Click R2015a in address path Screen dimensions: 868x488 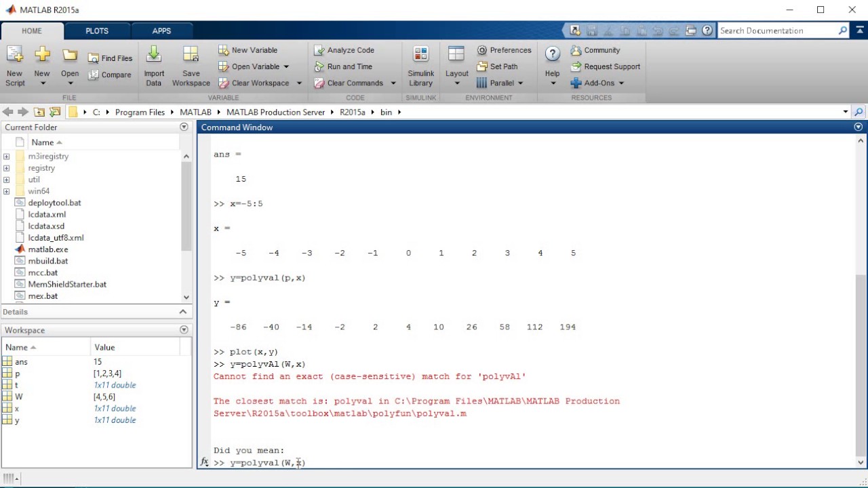353,112
